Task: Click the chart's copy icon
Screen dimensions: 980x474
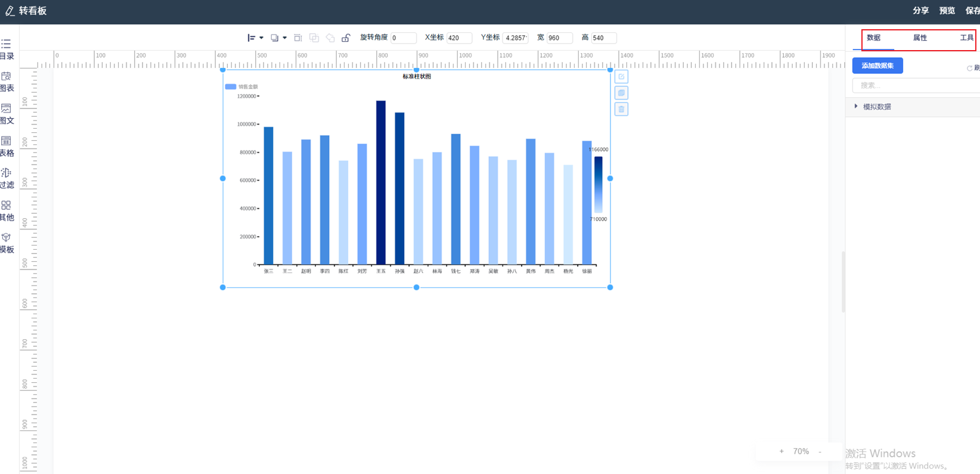Action: pyautogui.click(x=621, y=93)
